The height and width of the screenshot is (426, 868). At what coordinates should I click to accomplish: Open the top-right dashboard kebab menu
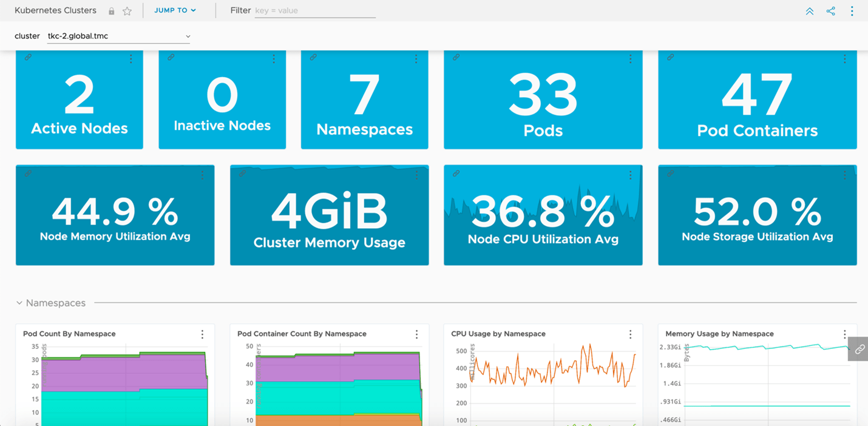coord(852,11)
